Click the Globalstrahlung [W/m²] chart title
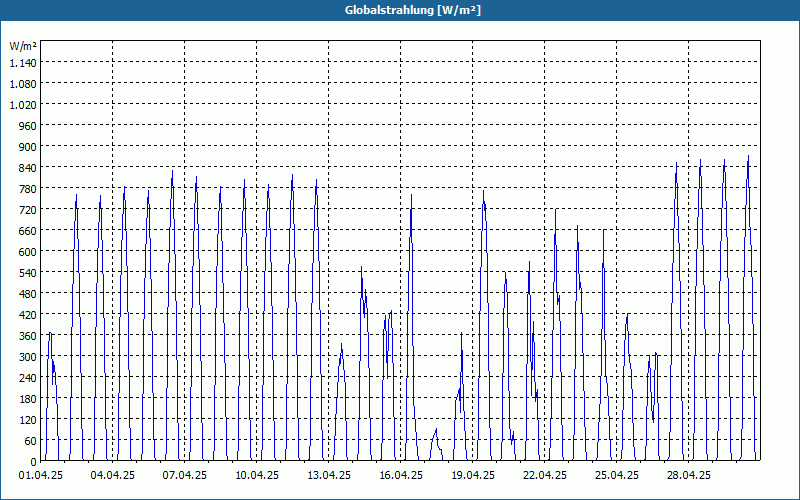 tap(412, 10)
